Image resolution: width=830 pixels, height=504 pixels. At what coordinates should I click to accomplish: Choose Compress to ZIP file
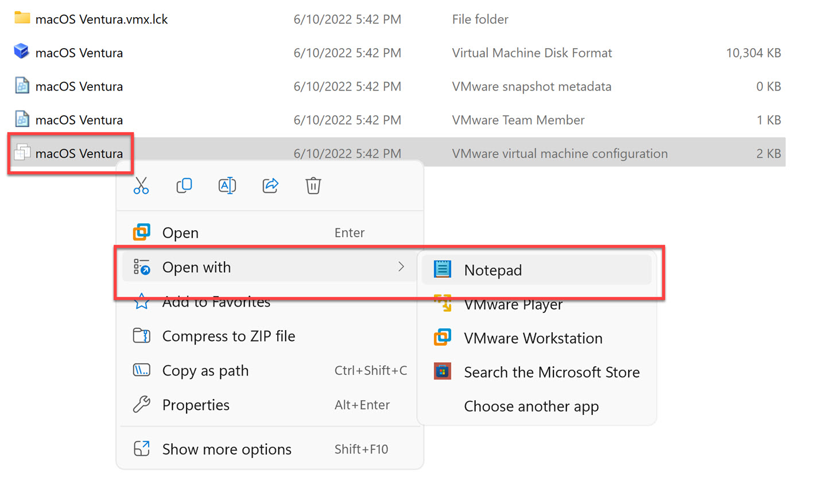[229, 336]
